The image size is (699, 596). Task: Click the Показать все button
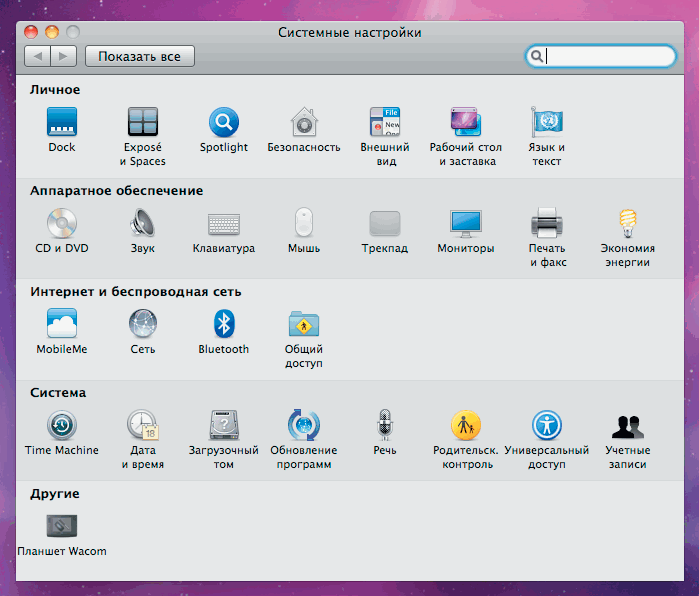pyautogui.click(x=140, y=57)
